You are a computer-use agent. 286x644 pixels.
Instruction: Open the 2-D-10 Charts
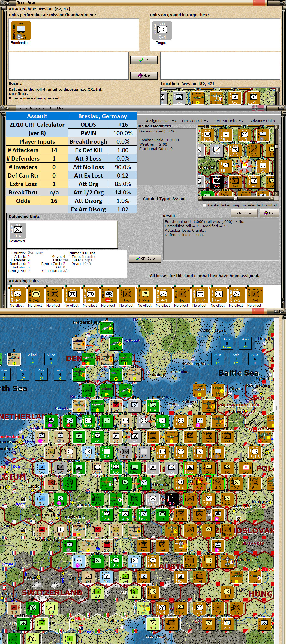(x=244, y=213)
